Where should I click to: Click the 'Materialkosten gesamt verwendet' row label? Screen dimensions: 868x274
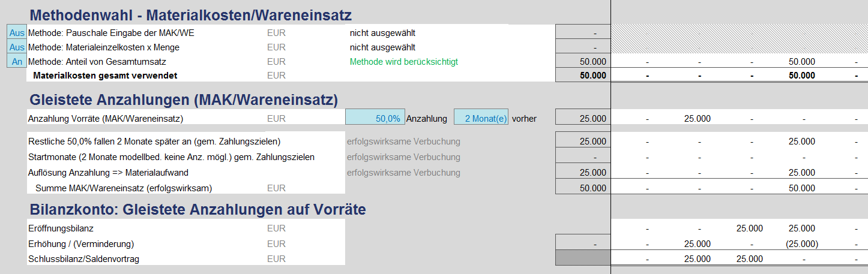(105, 76)
